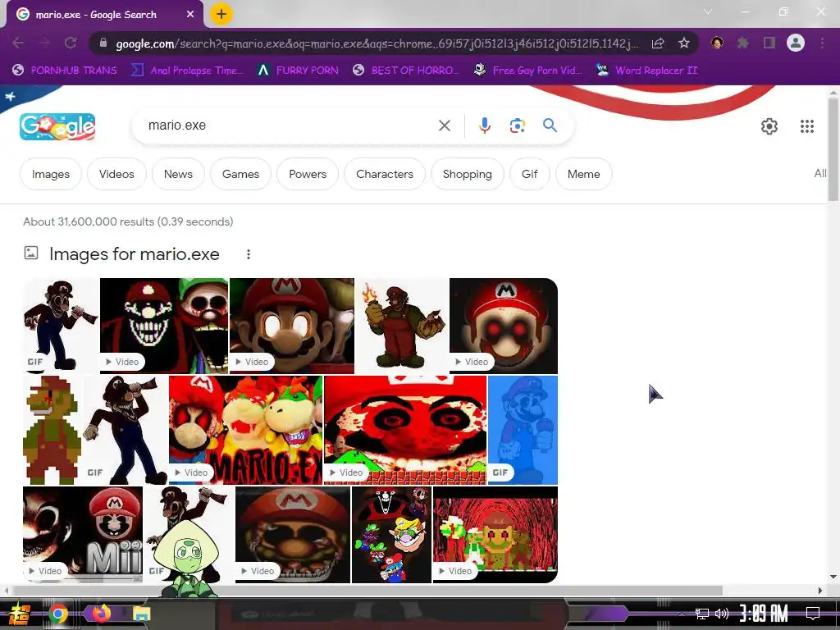This screenshot has width=840, height=630.
Task: Open the MARIO.EX plush video thumbnail
Action: pyautogui.click(x=246, y=430)
